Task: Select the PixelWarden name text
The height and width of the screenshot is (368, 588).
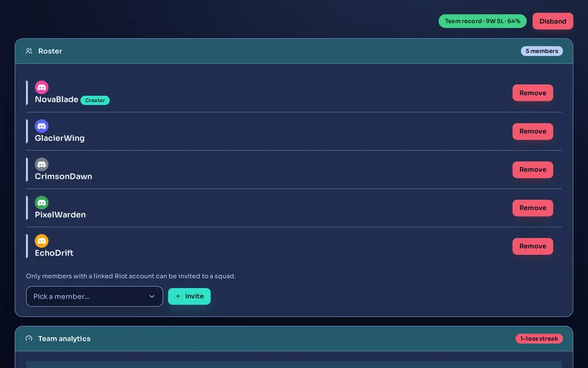Action: [x=61, y=215]
